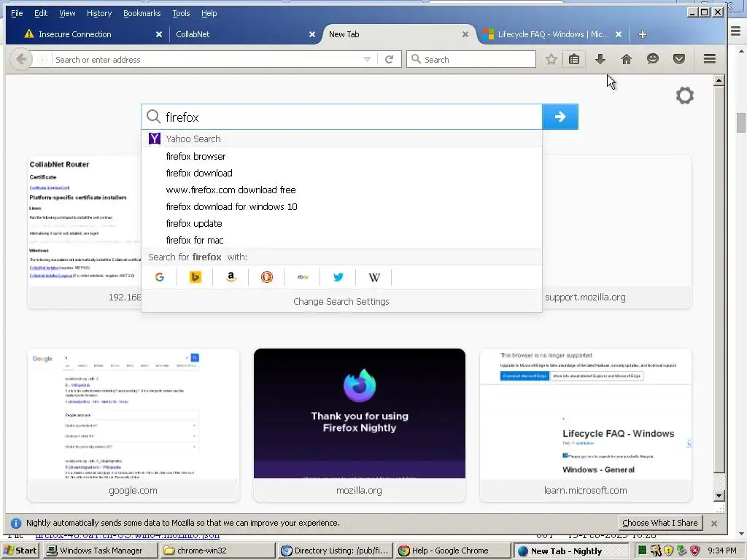Viewport: 747px width, 560px height.
Task: Open the Edit menu
Action: click(x=41, y=13)
